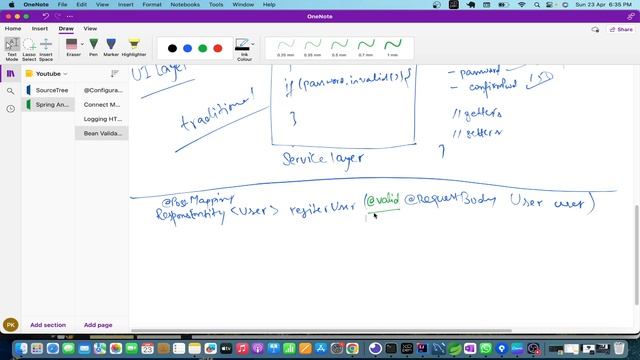Click the Undo arrow in title bar
The width and height of the screenshot is (640, 360).
[45, 16]
